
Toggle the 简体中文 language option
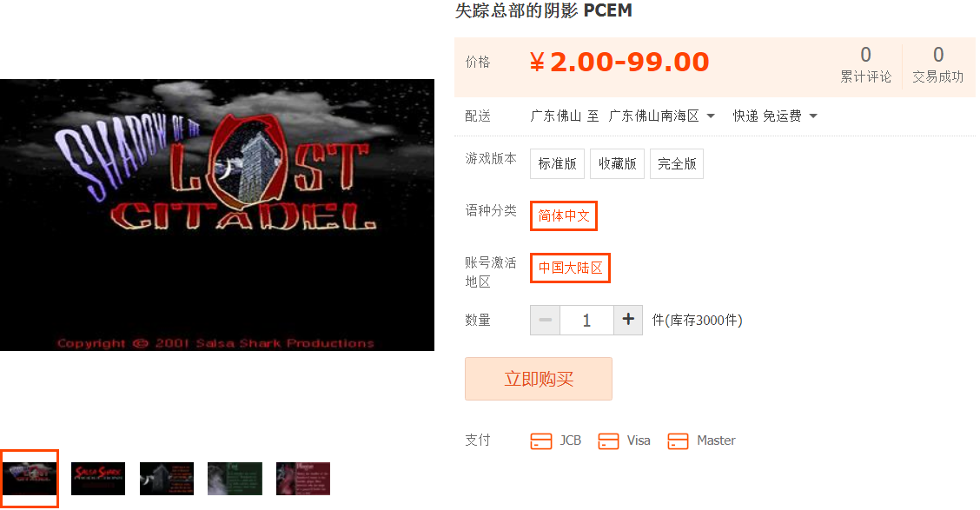tap(564, 215)
